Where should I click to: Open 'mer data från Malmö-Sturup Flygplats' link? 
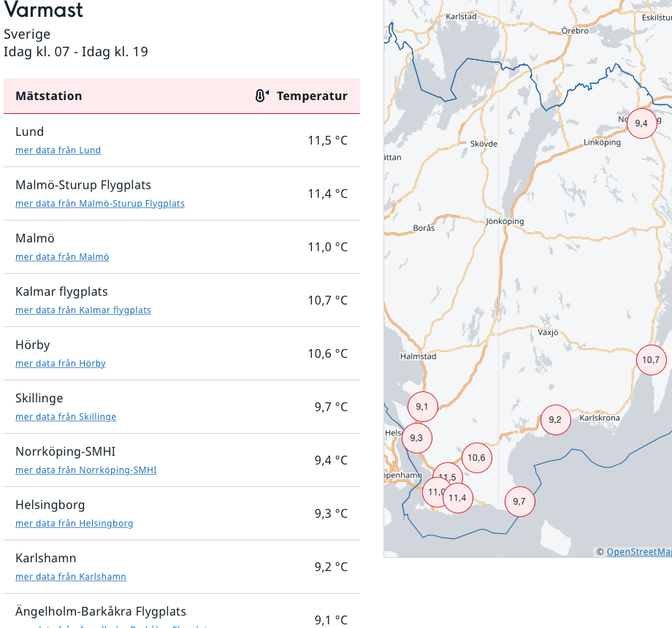100,204
